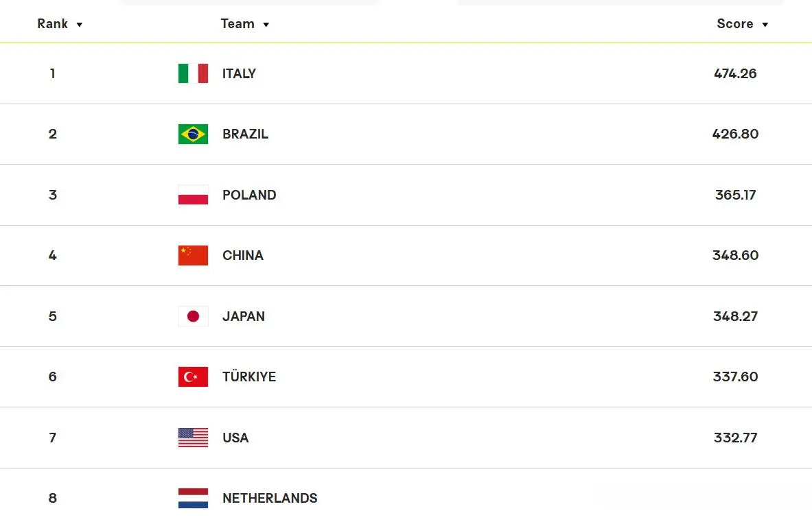Open the POLAND team link
The height and width of the screenshot is (524, 812).
[249, 195]
